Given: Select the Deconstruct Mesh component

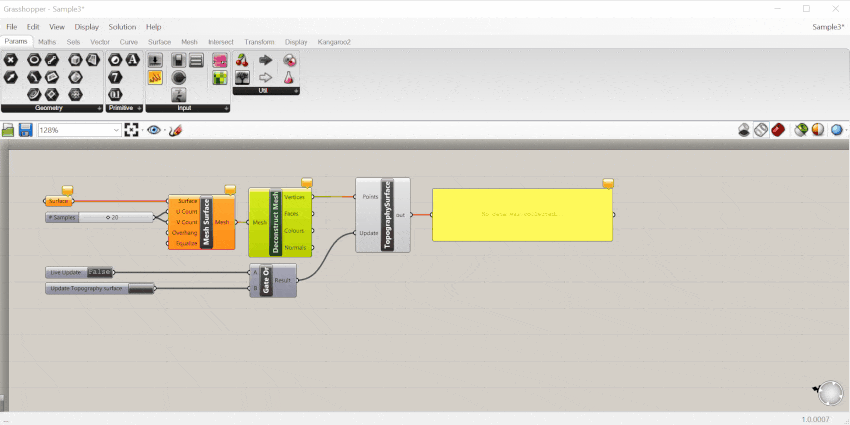Looking at the screenshot, I should coord(275,222).
